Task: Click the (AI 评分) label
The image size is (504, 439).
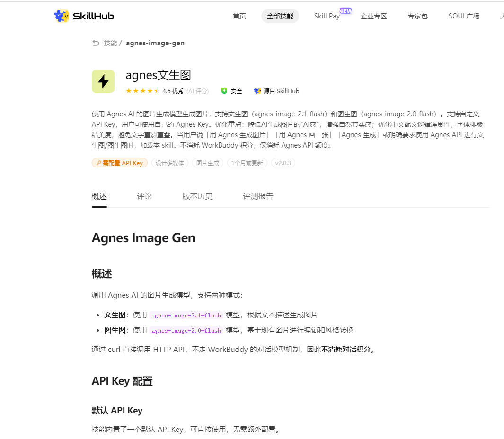Action: [x=198, y=91]
